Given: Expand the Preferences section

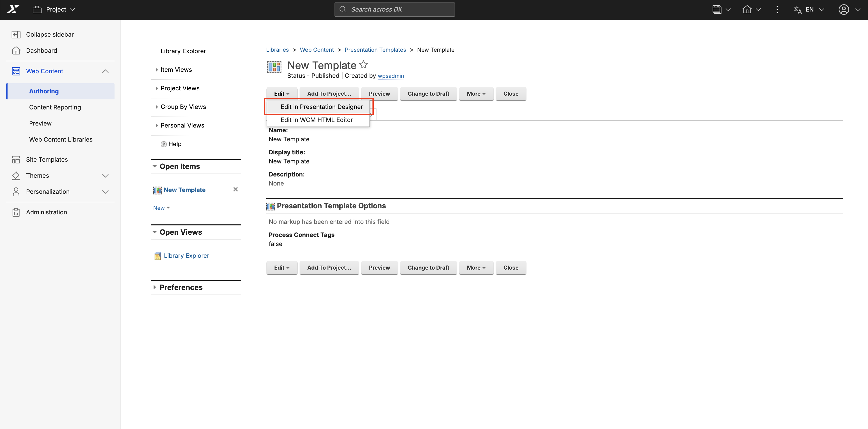Looking at the screenshot, I should (155, 287).
